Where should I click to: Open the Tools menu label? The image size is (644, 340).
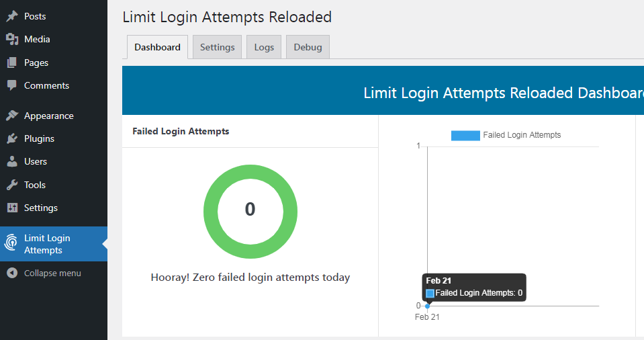[x=35, y=185]
